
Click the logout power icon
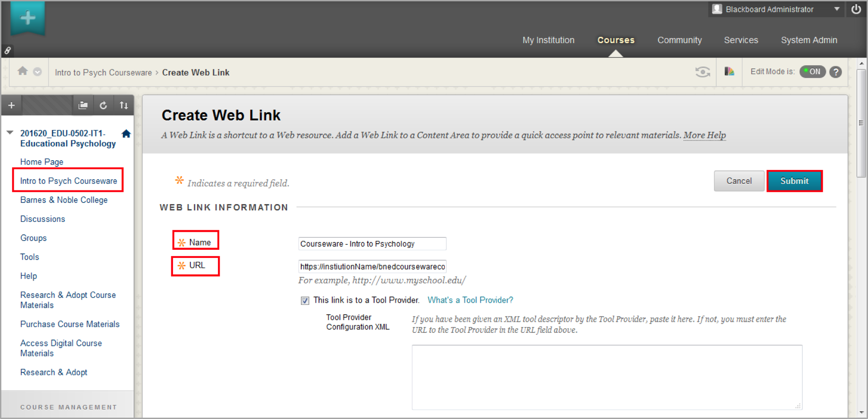point(856,9)
